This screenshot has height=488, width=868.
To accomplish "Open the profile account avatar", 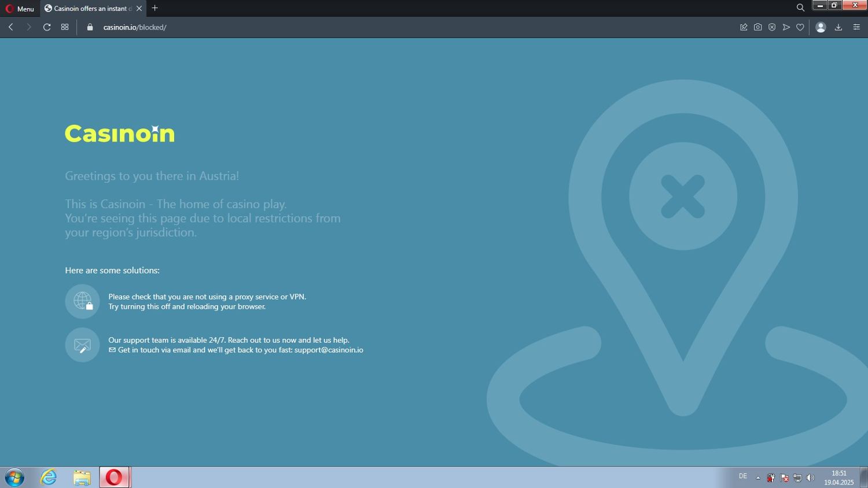I will coord(821,27).
